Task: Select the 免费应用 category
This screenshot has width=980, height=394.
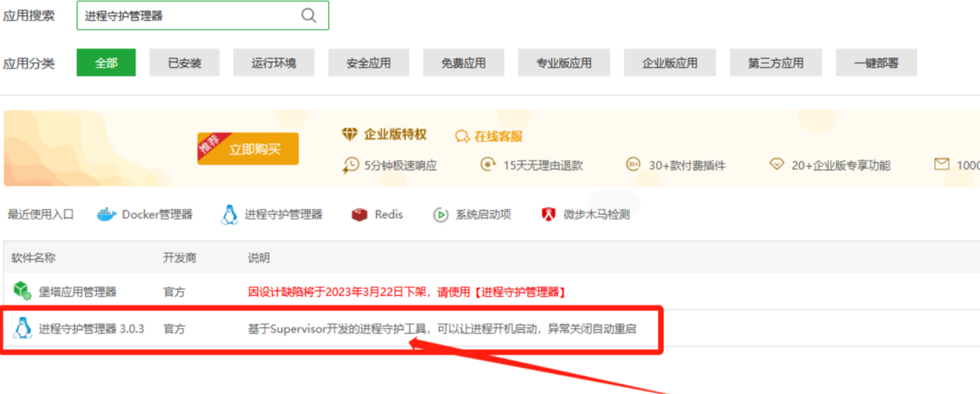Action: pos(463,63)
